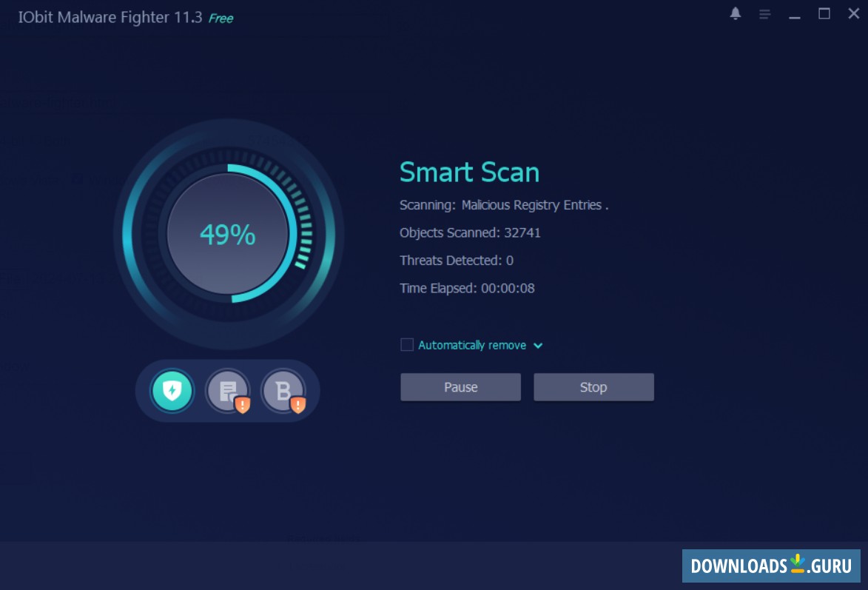Pause the Smart Scan
The image size is (868, 590).
coord(460,386)
